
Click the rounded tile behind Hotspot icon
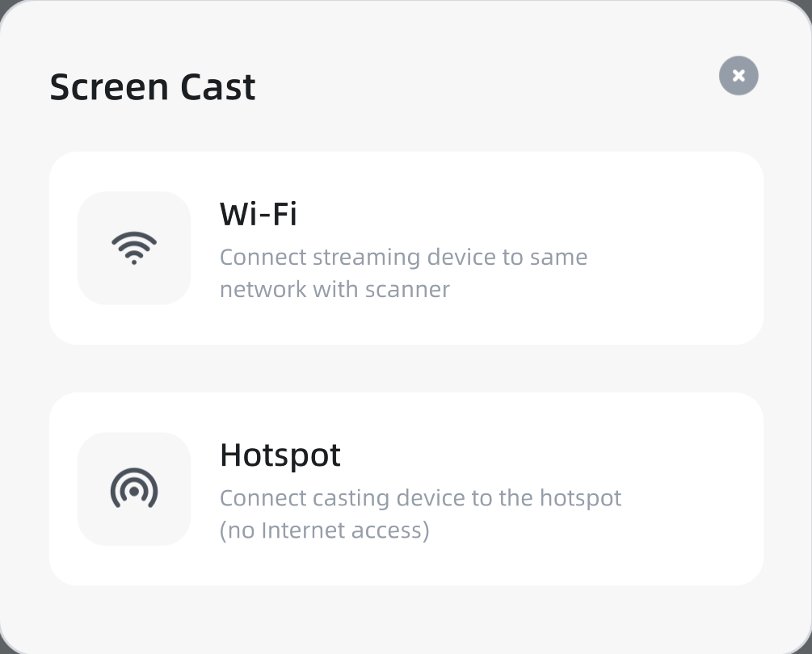point(97,451)
